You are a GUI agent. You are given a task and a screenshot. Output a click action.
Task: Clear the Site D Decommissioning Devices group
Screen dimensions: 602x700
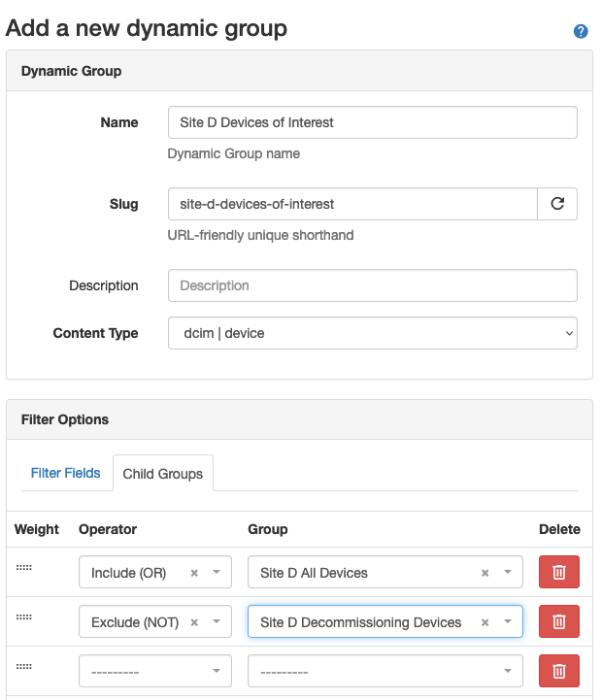[x=485, y=621]
